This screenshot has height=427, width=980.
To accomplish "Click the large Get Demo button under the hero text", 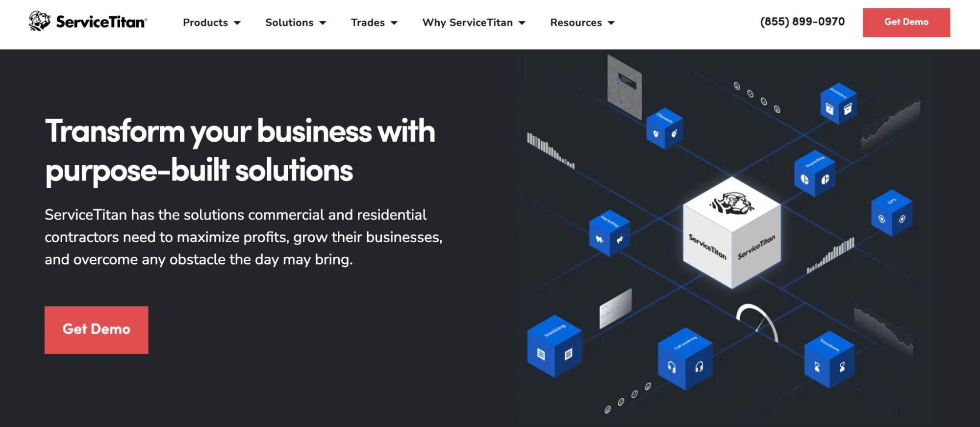I will (x=97, y=329).
